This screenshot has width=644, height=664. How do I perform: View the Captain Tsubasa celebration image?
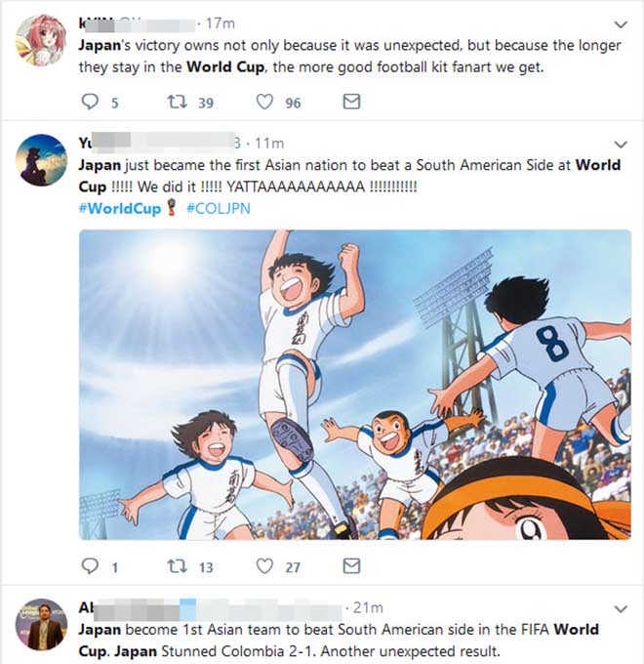point(355,385)
